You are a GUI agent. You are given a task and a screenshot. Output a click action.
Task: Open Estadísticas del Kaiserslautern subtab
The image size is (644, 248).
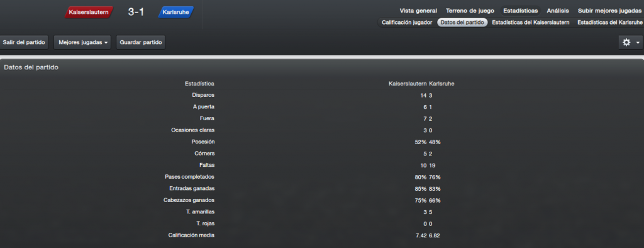[531, 23]
